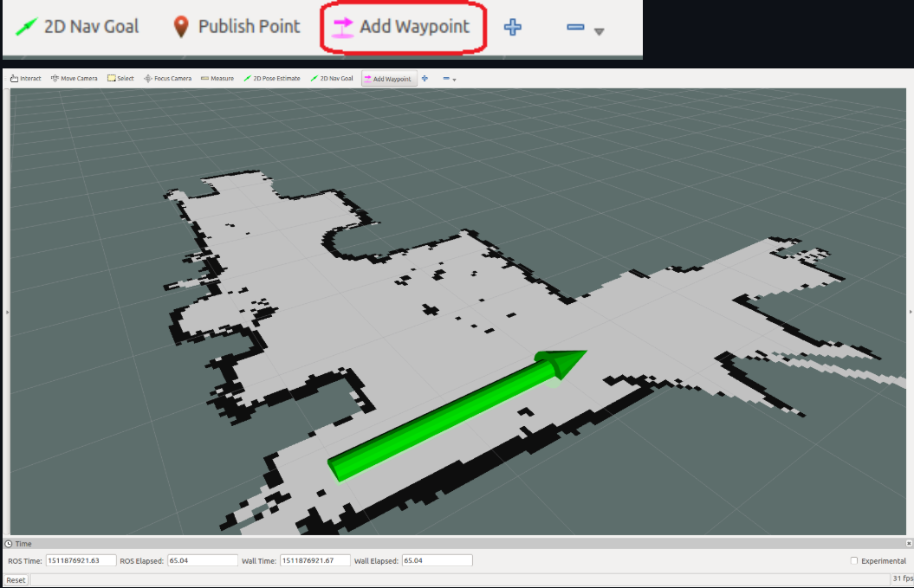Select 2D Nav Goal in the small toolbar
Viewport: 914px width, 588px height.
332,78
